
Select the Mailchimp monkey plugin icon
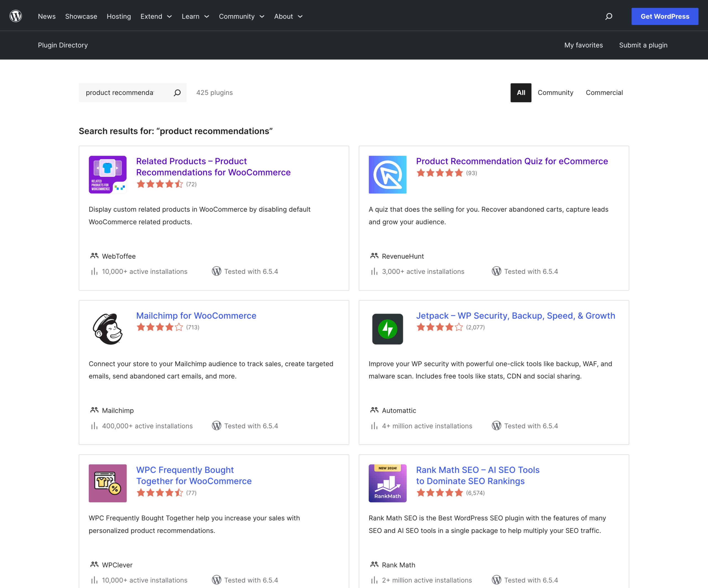(x=107, y=329)
